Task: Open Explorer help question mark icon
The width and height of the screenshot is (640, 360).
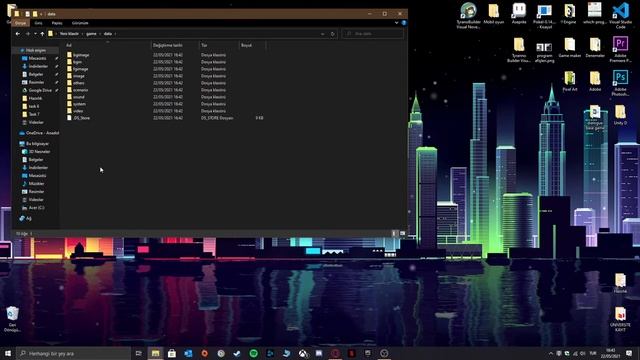Action: tap(404, 23)
